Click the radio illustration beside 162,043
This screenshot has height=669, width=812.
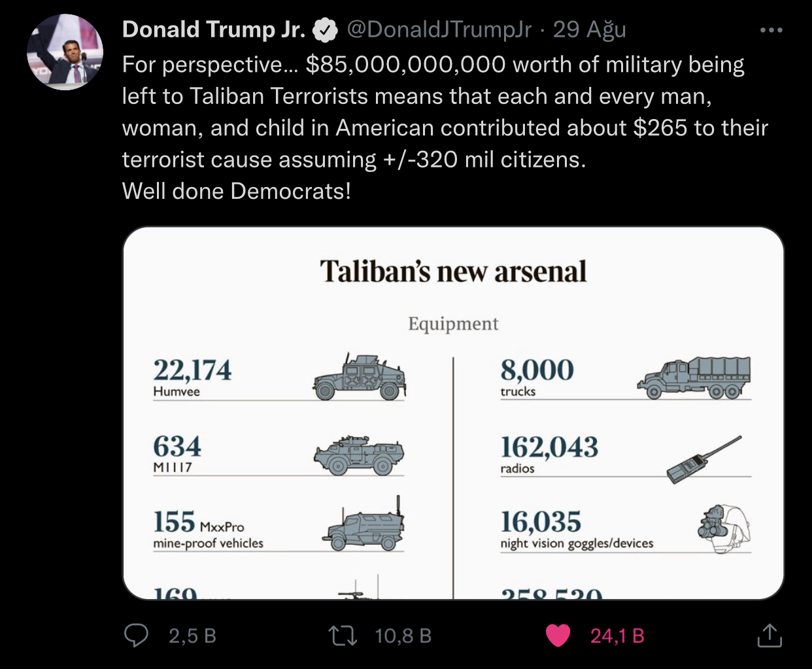pyautogui.click(x=703, y=459)
